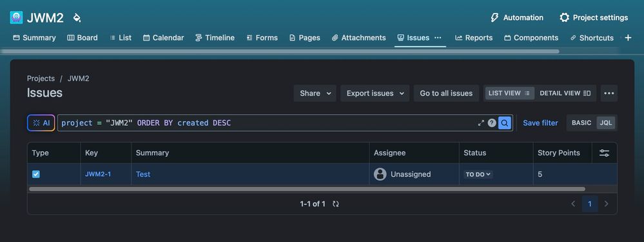Run the search with magnifier button
644x242 pixels.
pos(505,123)
